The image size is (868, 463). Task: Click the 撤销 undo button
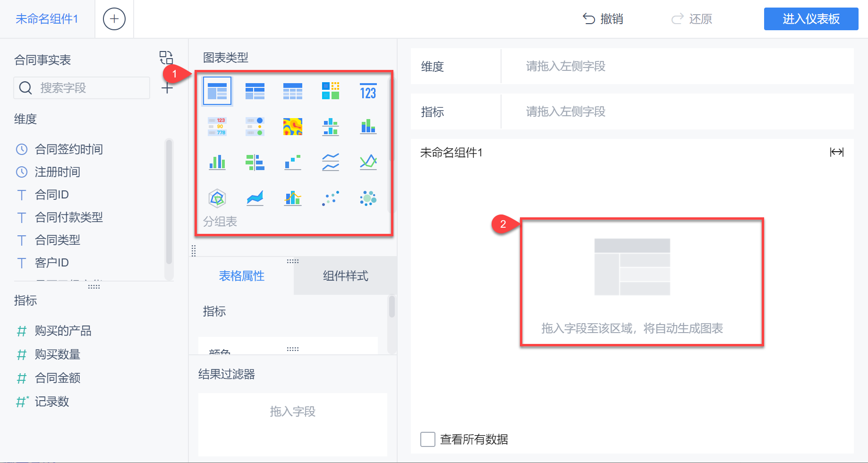point(603,19)
